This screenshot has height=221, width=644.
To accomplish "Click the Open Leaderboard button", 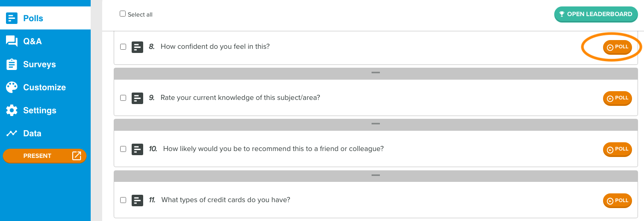I will 596,14.
